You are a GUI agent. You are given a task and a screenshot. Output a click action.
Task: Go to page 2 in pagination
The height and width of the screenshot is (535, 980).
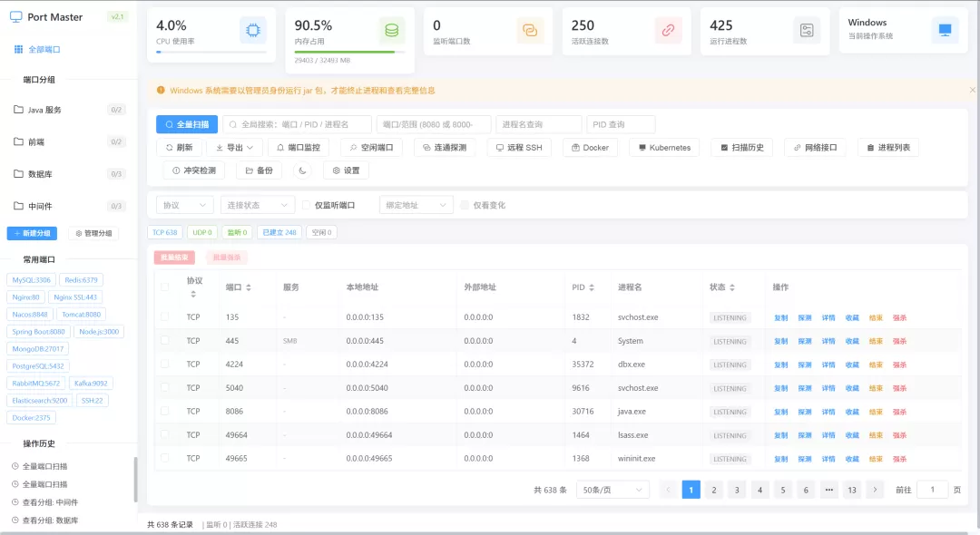pos(714,490)
